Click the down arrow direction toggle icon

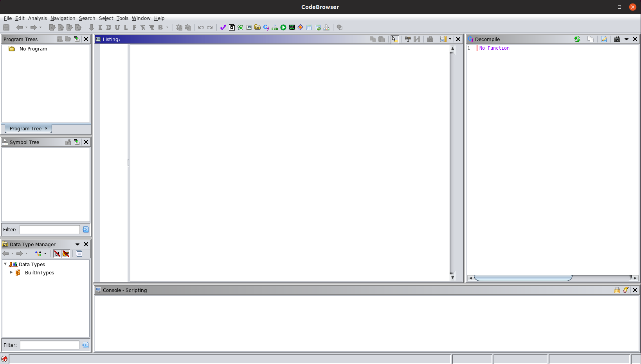(x=92, y=27)
